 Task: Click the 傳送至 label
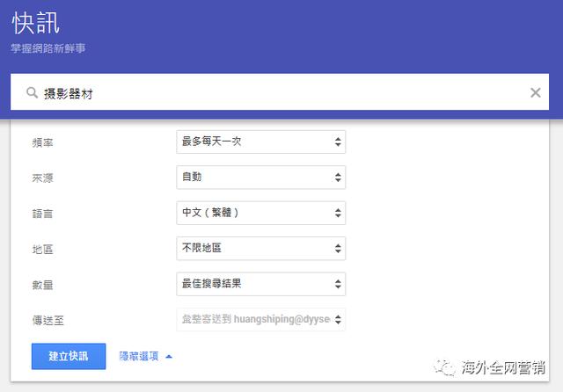(48, 320)
